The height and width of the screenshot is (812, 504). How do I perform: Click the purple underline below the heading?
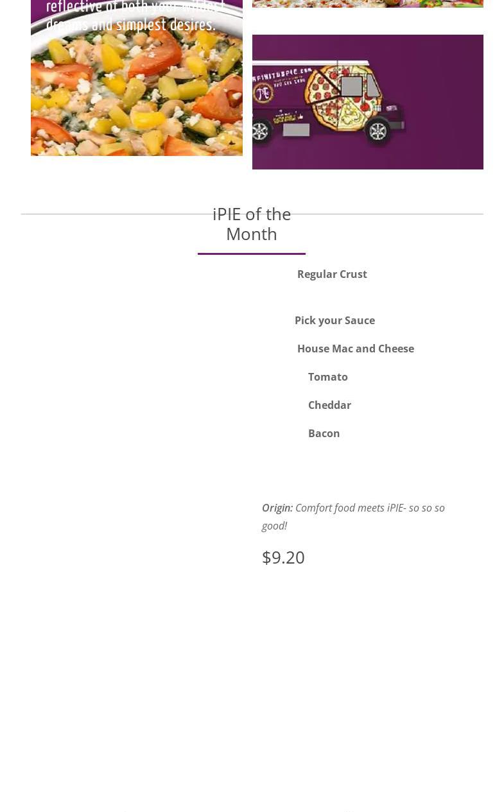[252, 254]
